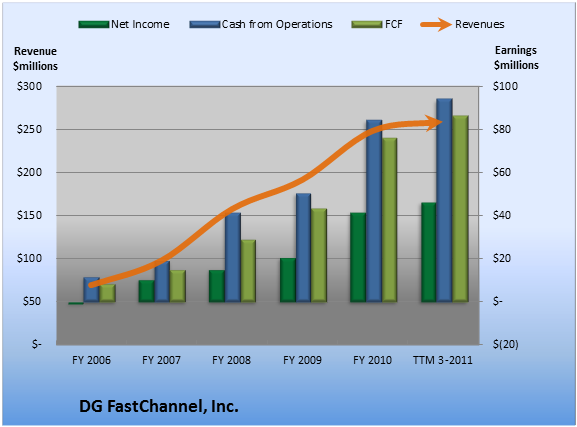Click the FY 2007 axis label
This screenshot has height=427, width=577.
(x=161, y=360)
